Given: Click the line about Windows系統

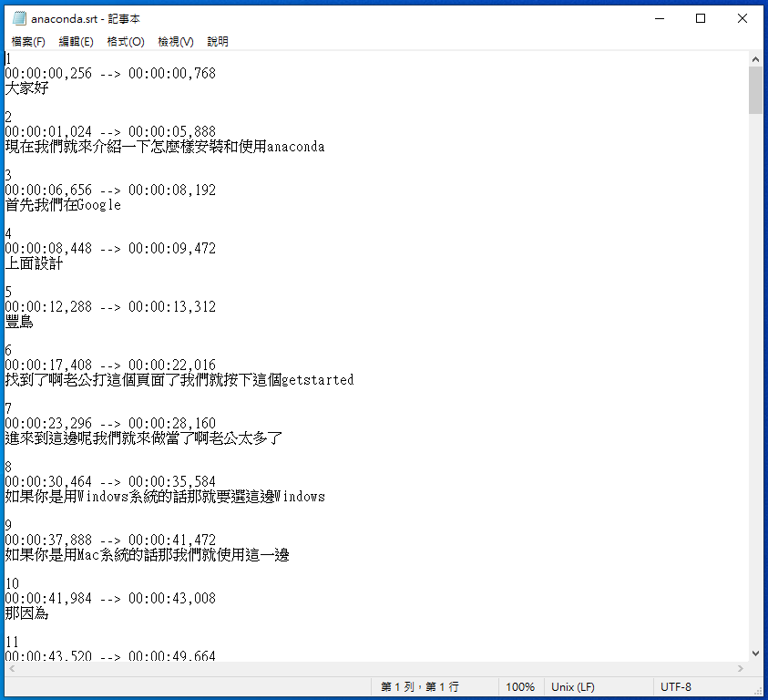Looking at the screenshot, I should click(x=165, y=497).
